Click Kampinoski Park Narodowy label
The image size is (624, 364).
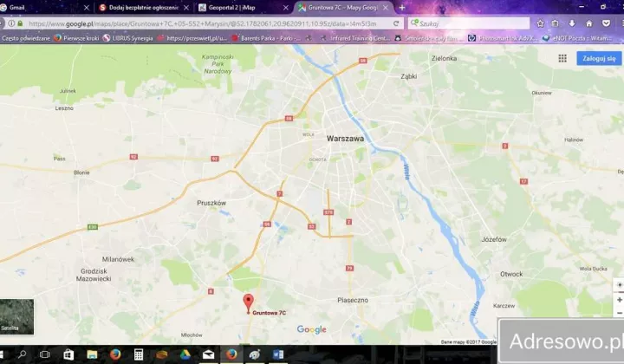218,64
